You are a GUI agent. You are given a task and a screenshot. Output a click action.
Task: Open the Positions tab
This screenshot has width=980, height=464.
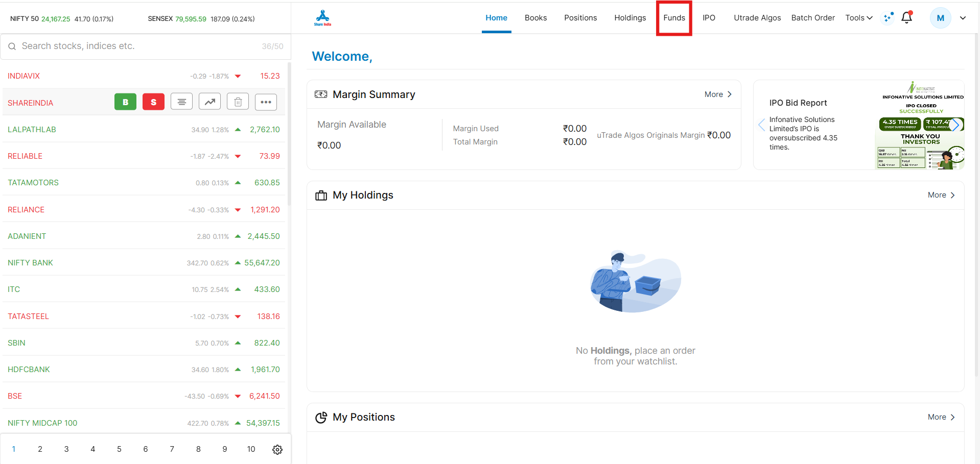580,18
